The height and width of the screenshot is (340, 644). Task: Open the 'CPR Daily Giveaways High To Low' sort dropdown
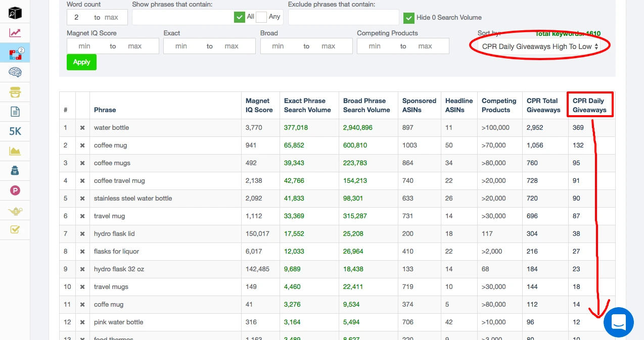pyautogui.click(x=540, y=46)
